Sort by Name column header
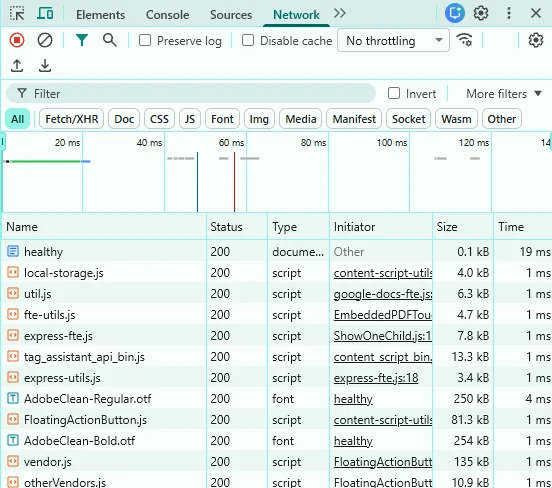This screenshot has width=552, height=488. coord(104,226)
